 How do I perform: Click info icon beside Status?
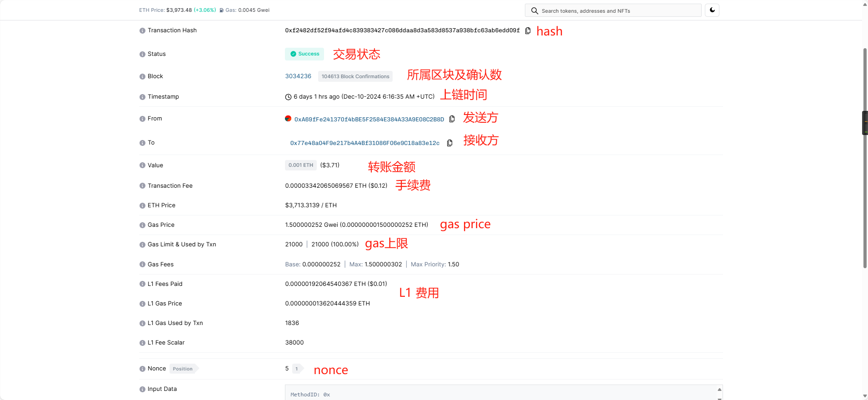tap(142, 54)
